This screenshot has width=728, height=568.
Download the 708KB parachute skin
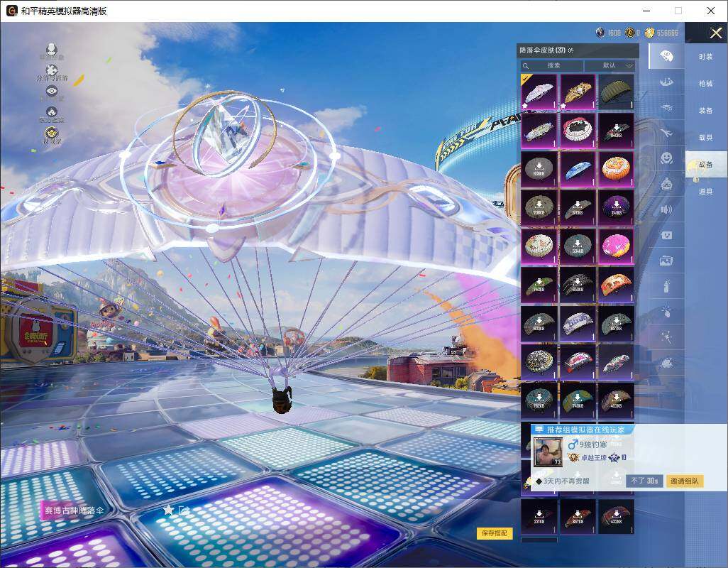(x=539, y=207)
